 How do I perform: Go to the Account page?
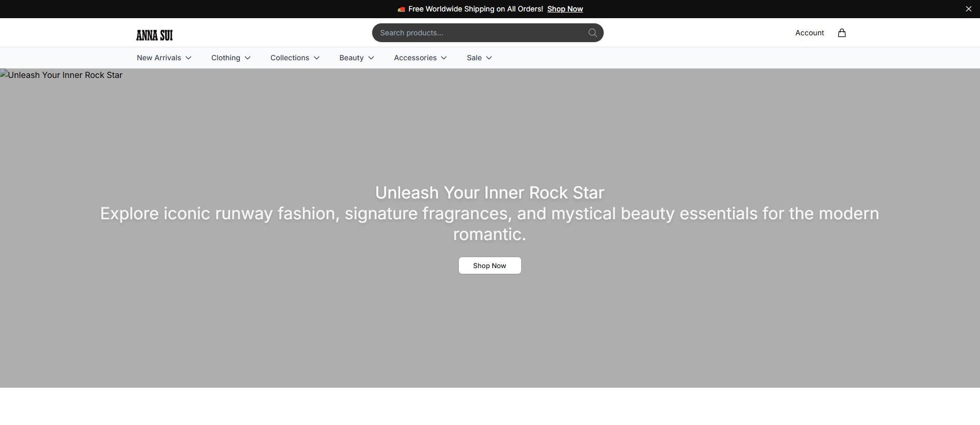point(809,33)
